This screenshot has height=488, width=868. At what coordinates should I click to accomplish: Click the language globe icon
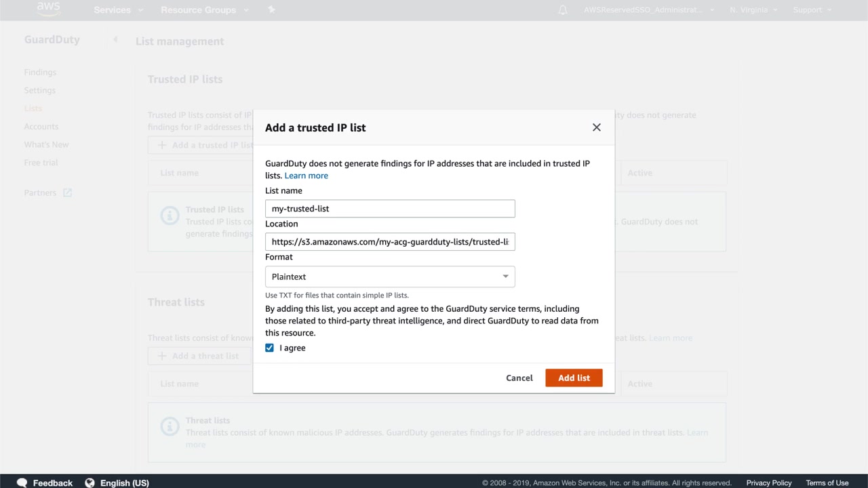tap(90, 483)
